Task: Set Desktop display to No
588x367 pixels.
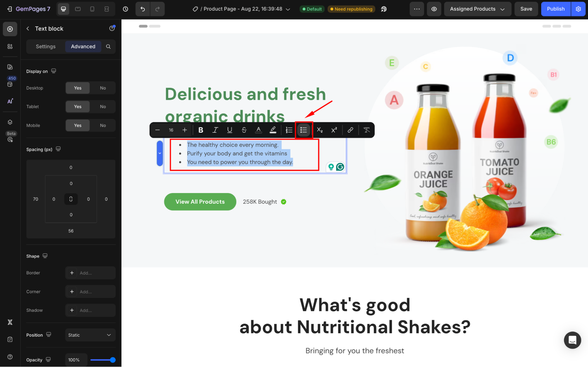Action: [x=103, y=88]
